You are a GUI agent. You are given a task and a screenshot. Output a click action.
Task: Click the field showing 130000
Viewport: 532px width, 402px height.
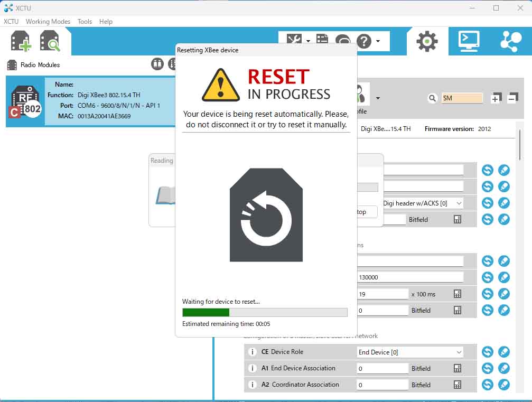pos(410,277)
